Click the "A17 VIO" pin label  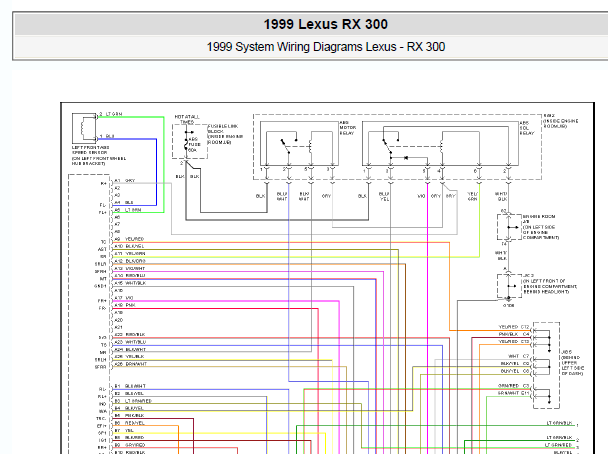(123, 298)
